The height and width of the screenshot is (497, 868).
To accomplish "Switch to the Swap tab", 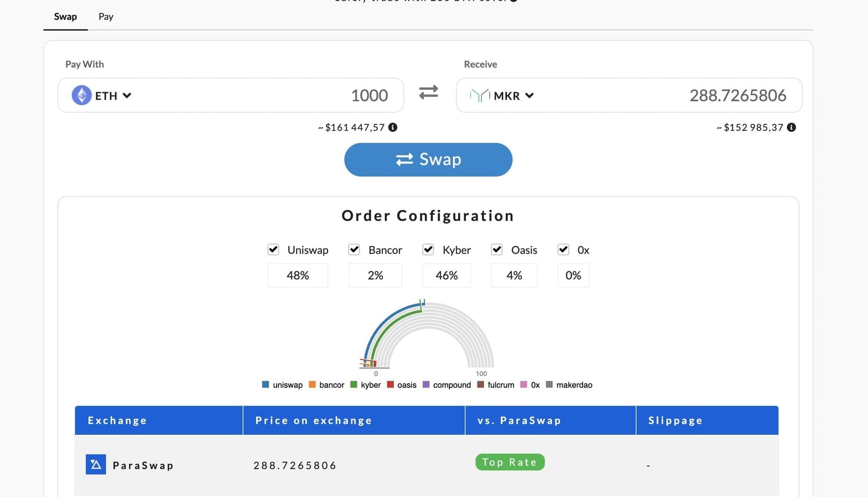I will click(65, 16).
